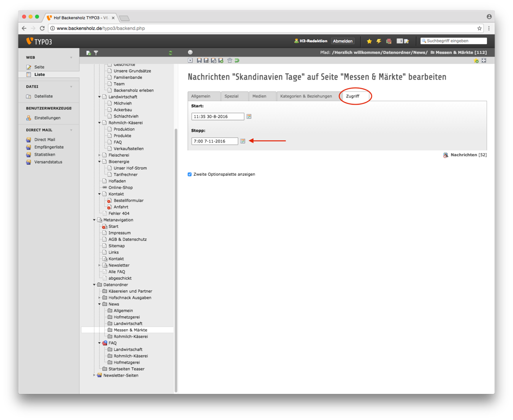Collapse the Landwirtschaft tree node

click(100, 97)
